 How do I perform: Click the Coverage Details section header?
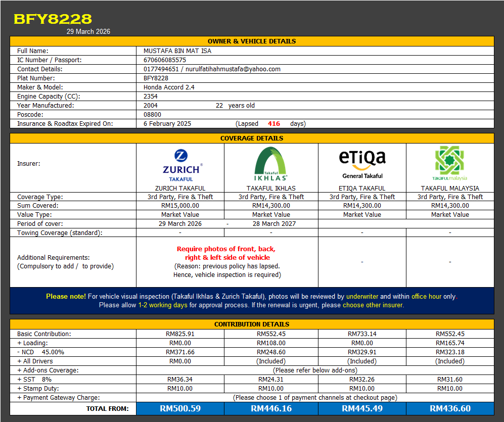click(x=252, y=138)
